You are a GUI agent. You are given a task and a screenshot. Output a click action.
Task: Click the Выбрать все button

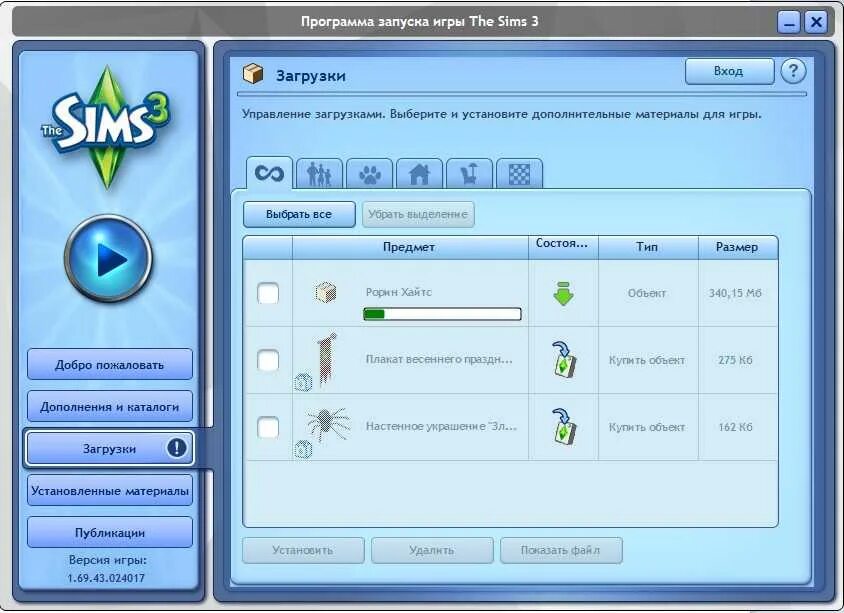[299, 214]
